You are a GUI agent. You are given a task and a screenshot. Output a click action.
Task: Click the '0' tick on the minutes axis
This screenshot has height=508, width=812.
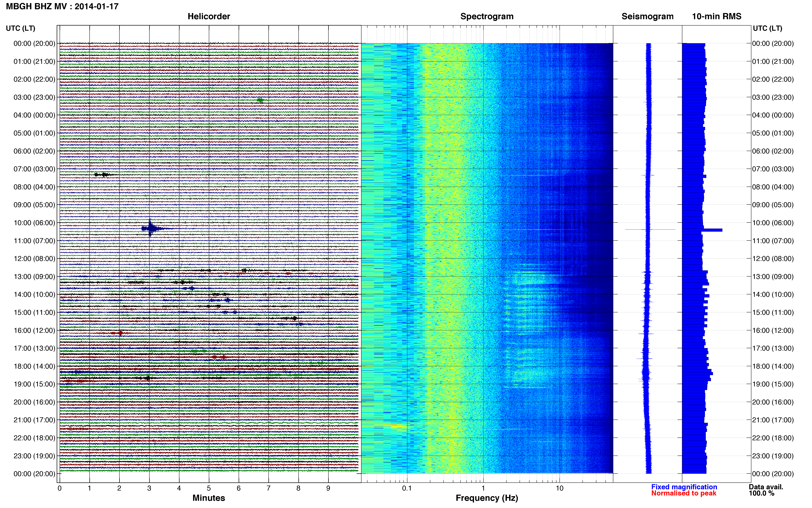[x=60, y=488]
